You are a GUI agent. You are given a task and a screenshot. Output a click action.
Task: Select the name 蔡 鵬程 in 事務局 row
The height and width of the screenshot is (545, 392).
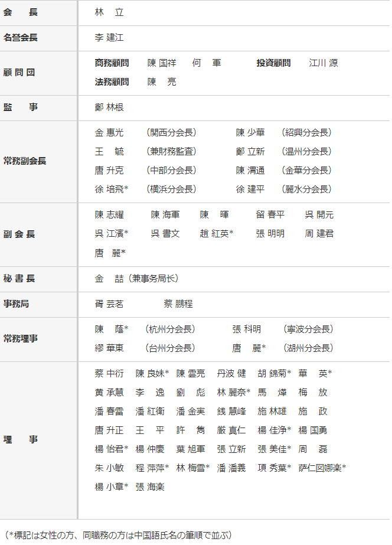(178, 304)
